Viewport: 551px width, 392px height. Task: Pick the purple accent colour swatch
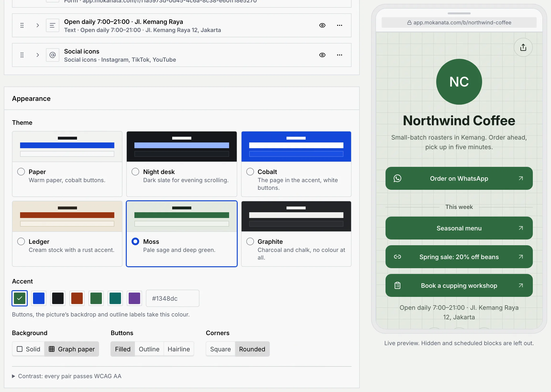tap(134, 298)
